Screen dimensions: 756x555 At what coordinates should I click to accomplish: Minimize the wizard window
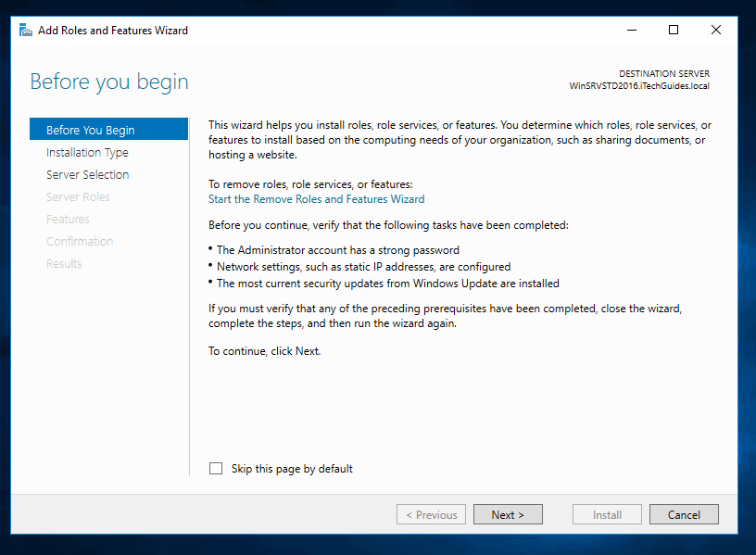coord(631,30)
